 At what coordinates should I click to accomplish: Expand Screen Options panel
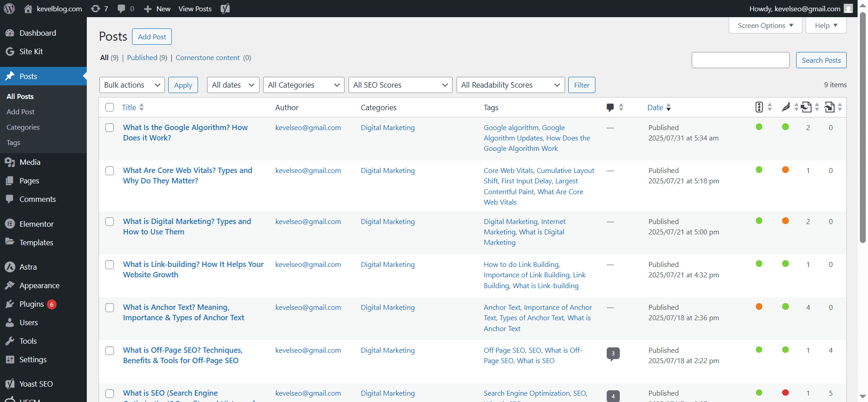click(x=765, y=25)
